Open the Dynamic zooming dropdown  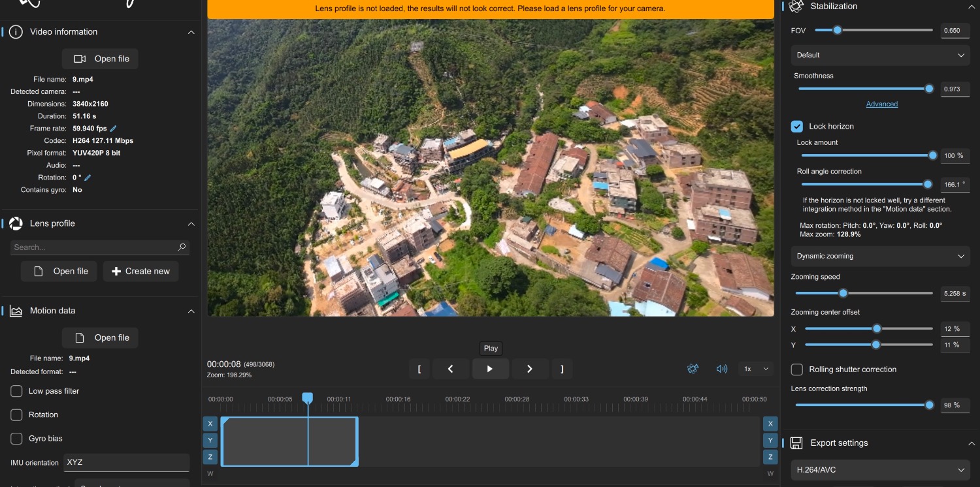881,257
